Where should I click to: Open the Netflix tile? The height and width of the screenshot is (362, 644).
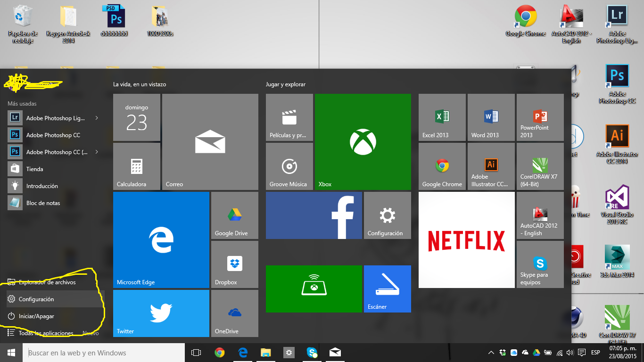pyautogui.click(x=467, y=240)
